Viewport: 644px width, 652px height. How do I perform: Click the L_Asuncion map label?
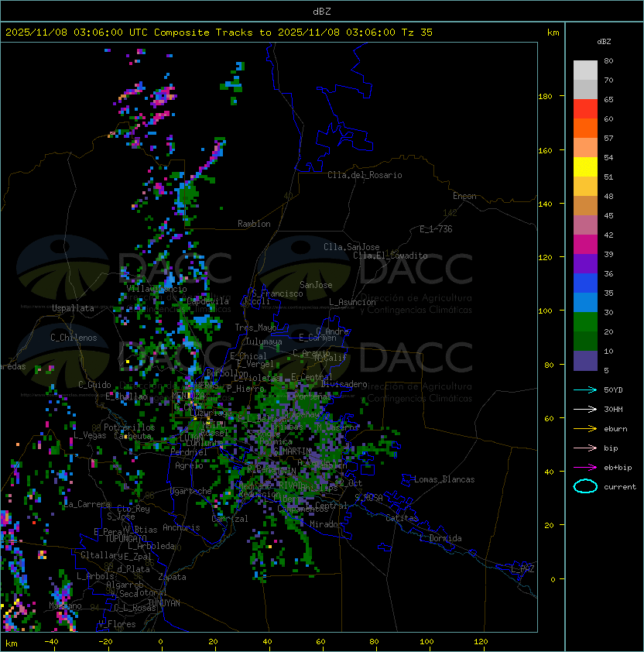pos(352,302)
